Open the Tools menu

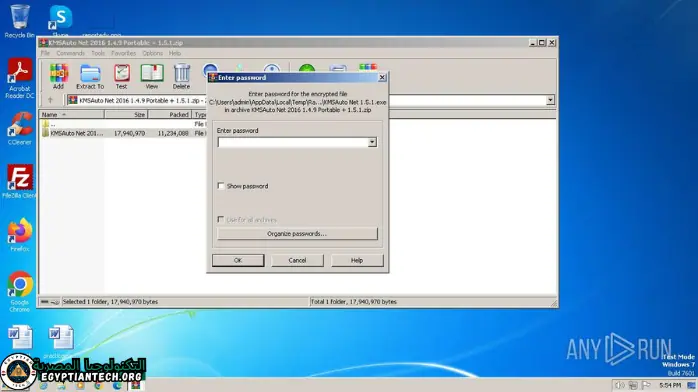pos(98,53)
